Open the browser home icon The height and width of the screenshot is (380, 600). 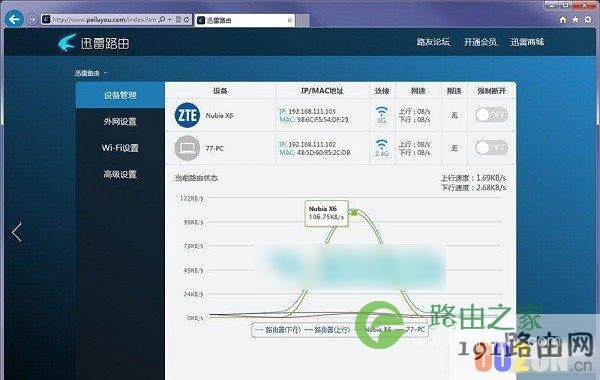coord(562,20)
